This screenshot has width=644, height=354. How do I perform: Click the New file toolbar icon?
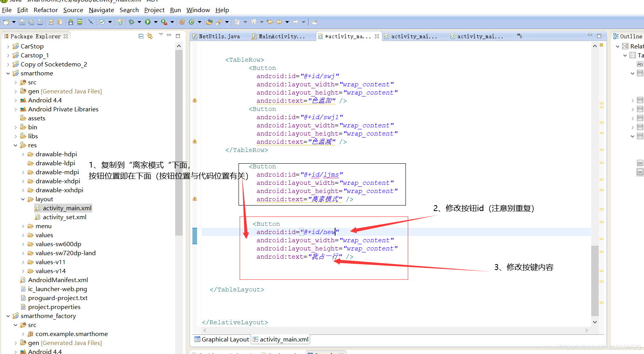pyautogui.click(x=6, y=22)
